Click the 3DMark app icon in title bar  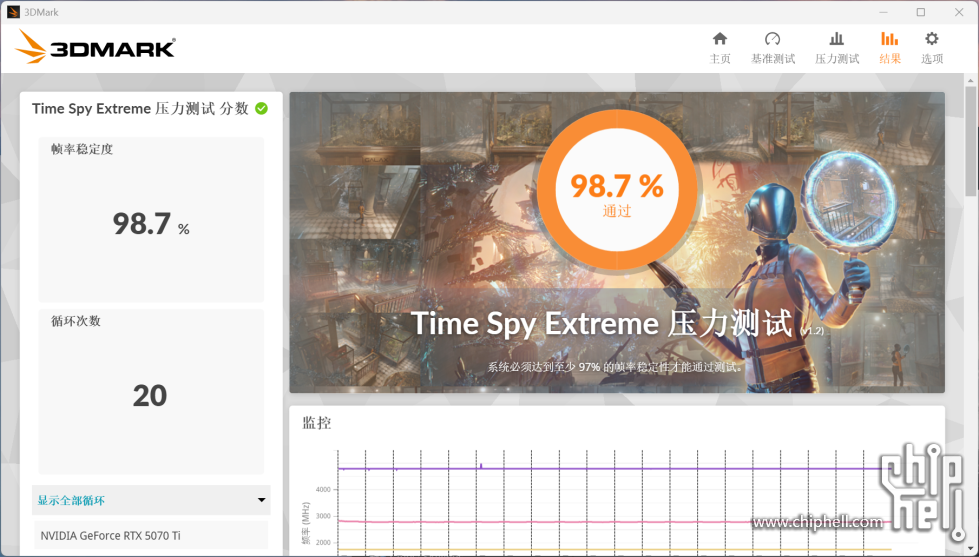point(13,12)
